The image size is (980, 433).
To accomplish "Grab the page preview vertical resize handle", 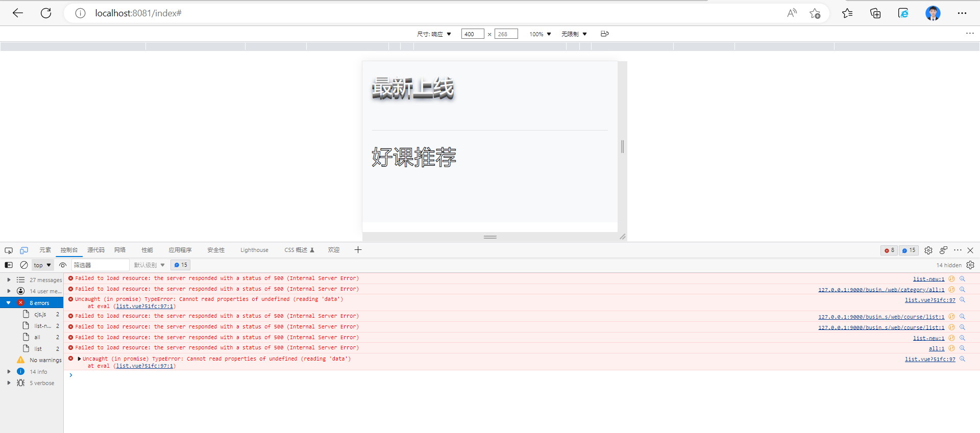I will [x=622, y=147].
